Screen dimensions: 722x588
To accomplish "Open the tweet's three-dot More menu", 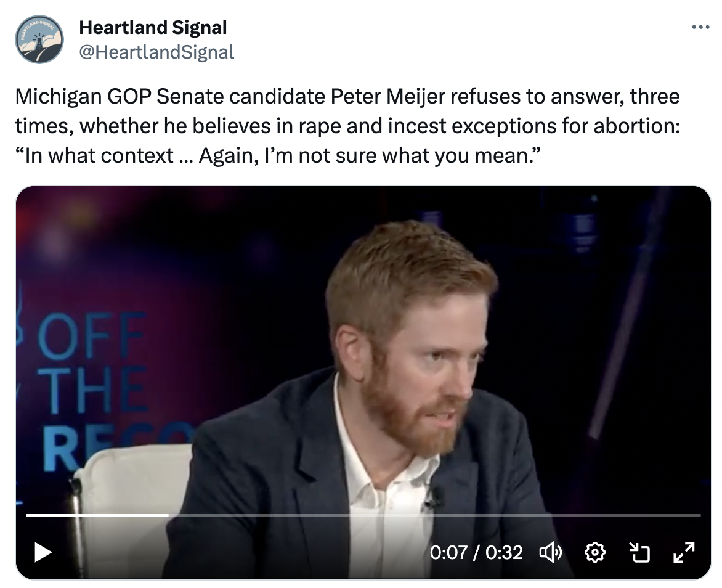I will pos(701,28).
